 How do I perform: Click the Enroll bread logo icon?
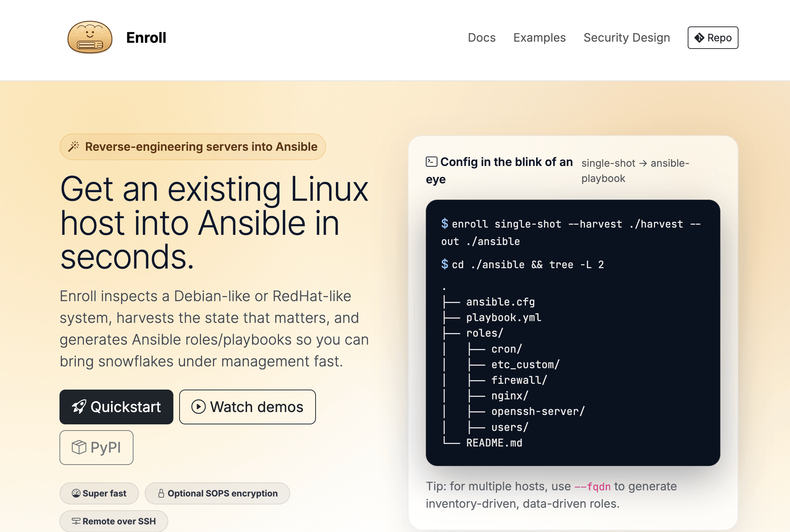pos(90,38)
